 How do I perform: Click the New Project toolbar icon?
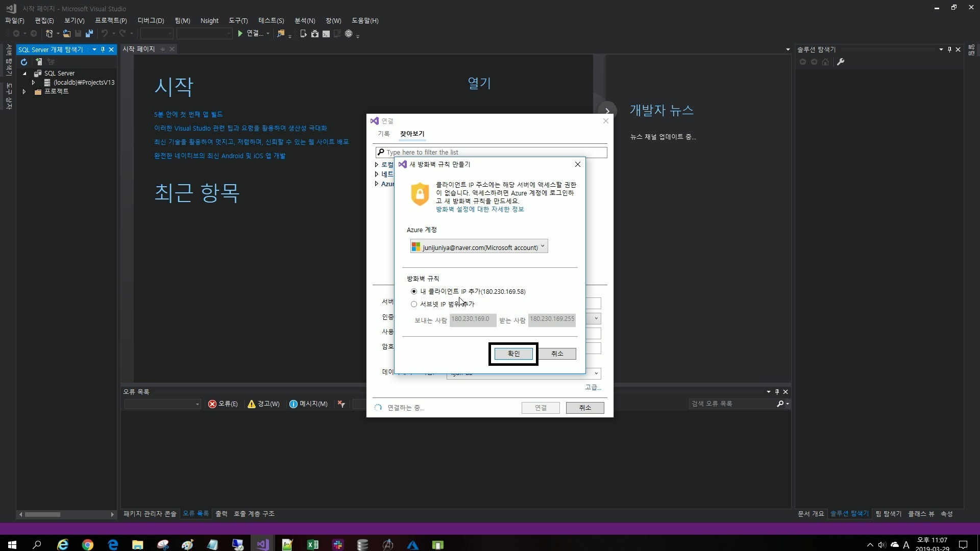[x=50, y=34]
